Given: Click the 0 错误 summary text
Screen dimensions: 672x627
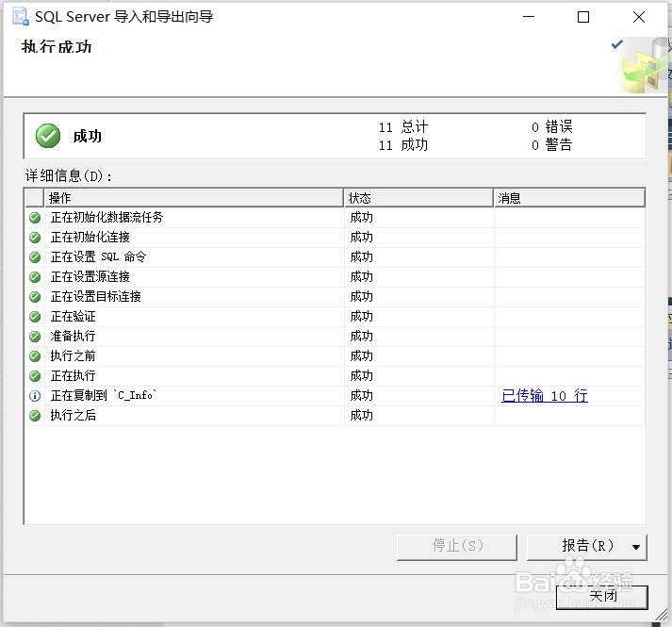Looking at the screenshot, I should point(551,127).
